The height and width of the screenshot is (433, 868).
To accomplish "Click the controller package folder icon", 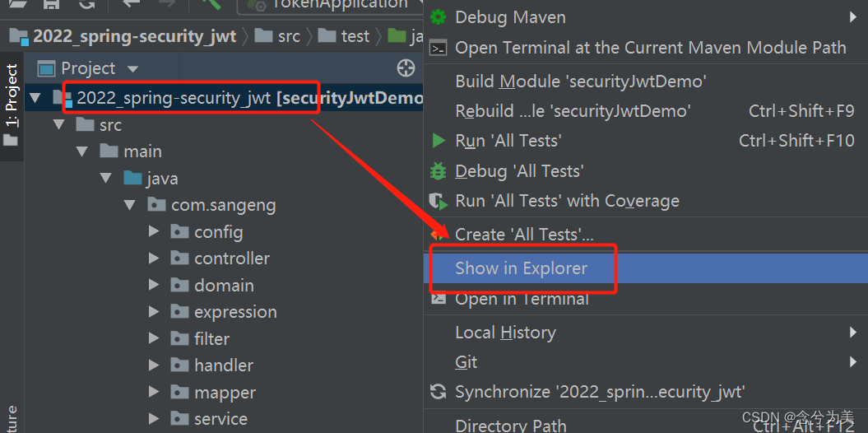I will [x=179, y=258].
